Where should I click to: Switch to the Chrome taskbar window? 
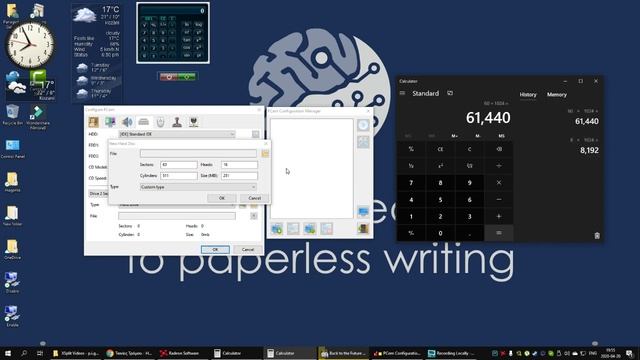pyautogui.click(x=129, y=353)
